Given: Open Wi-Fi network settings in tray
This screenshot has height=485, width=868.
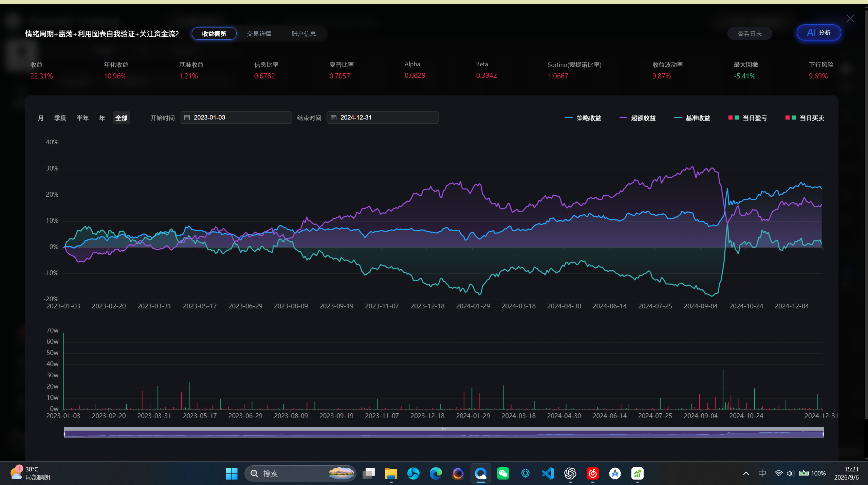Looking at the screenshot, I should (778, 473).
